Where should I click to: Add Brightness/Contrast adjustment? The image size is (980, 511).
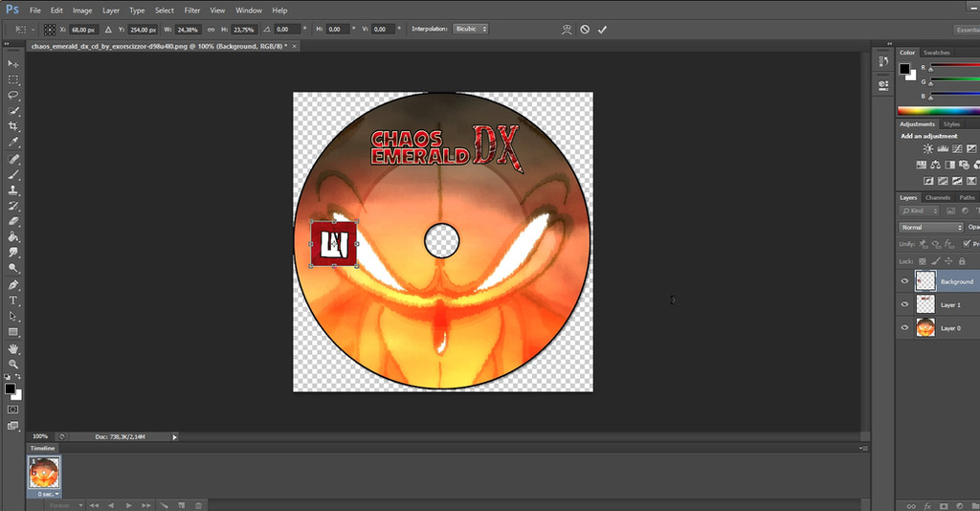tap(928, 148)
